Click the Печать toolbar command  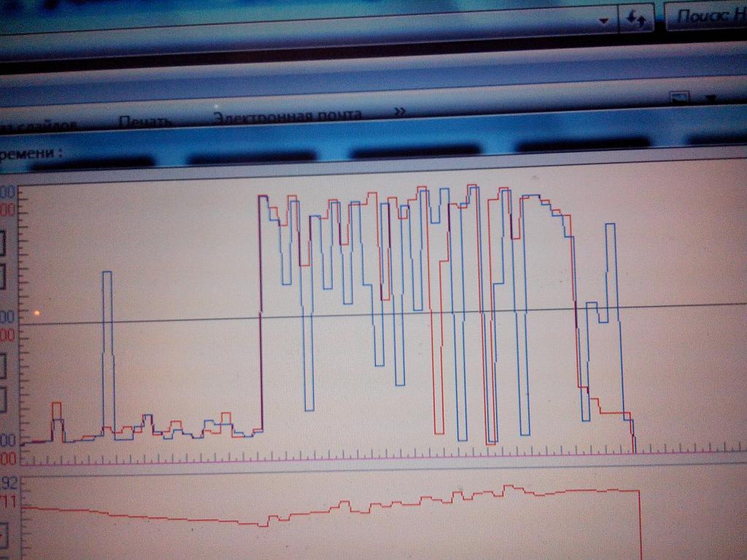145,122
